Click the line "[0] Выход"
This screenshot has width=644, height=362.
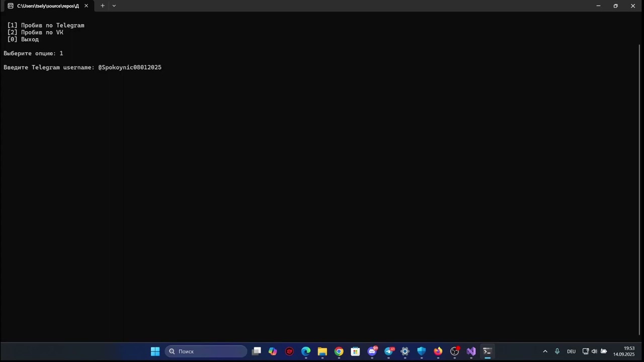coord(23,39)
